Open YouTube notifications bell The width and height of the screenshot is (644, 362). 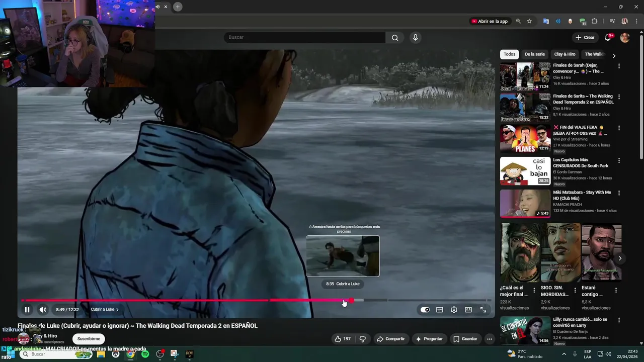608,38
